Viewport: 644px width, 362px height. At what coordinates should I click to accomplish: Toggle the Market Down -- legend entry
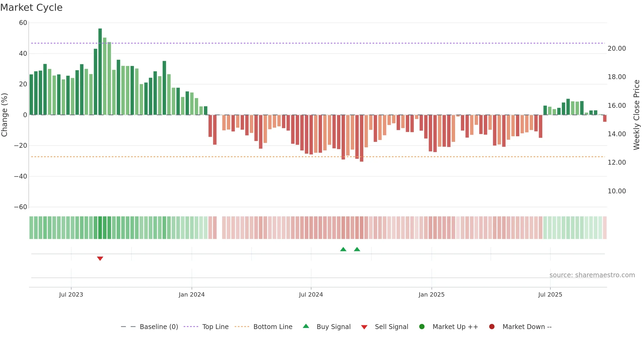[520, 327]
